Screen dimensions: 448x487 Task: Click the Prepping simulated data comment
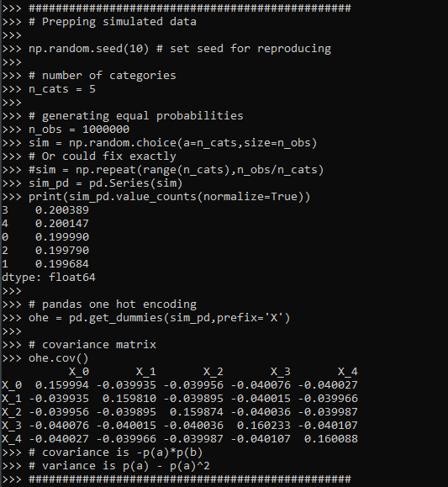click(113, 22)
